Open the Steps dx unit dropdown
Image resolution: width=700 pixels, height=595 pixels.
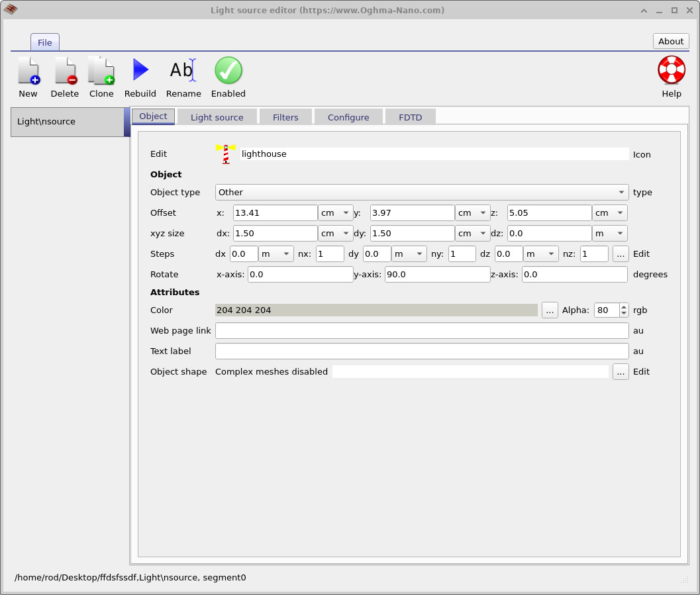(276, 253)
